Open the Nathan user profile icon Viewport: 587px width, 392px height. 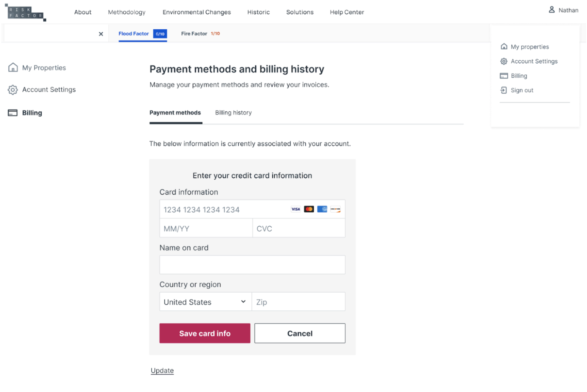click(x=551, y=10)
